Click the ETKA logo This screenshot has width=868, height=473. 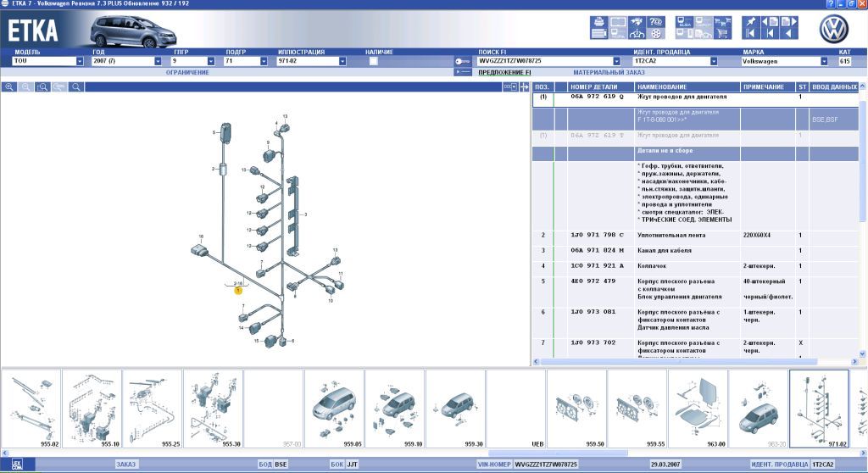(33, 31)
